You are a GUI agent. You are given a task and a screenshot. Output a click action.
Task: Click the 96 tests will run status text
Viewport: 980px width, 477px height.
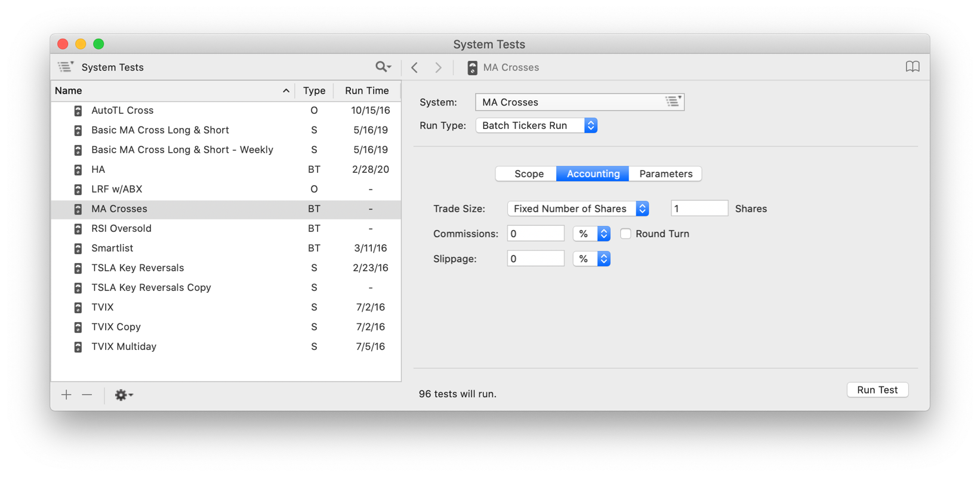(458, 394)
